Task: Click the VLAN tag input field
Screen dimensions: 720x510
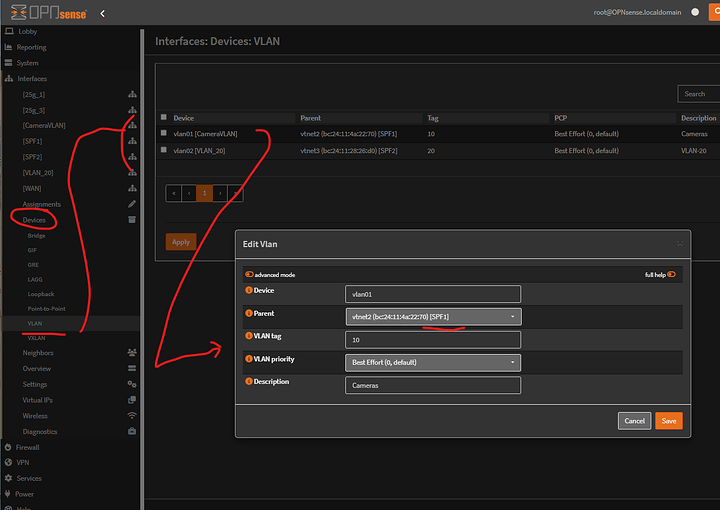Action: tap(433, 340)
